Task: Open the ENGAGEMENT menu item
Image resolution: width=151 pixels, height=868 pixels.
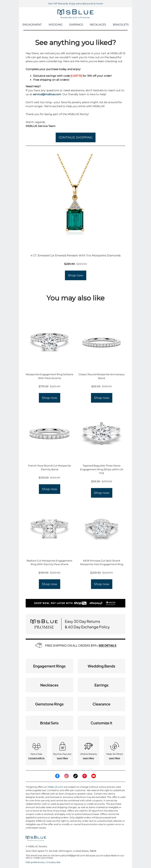Action: 32,25
